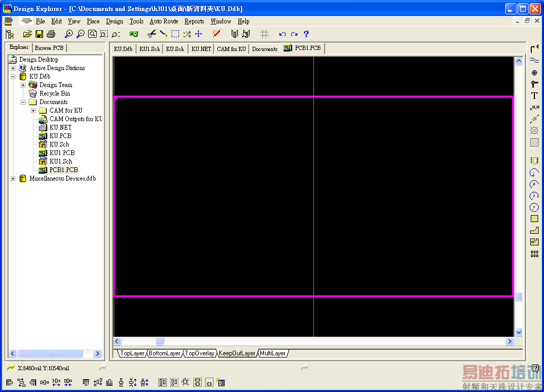Expand the Design Team node
This screenshot has height=392, width=544.
pos(23,86)
